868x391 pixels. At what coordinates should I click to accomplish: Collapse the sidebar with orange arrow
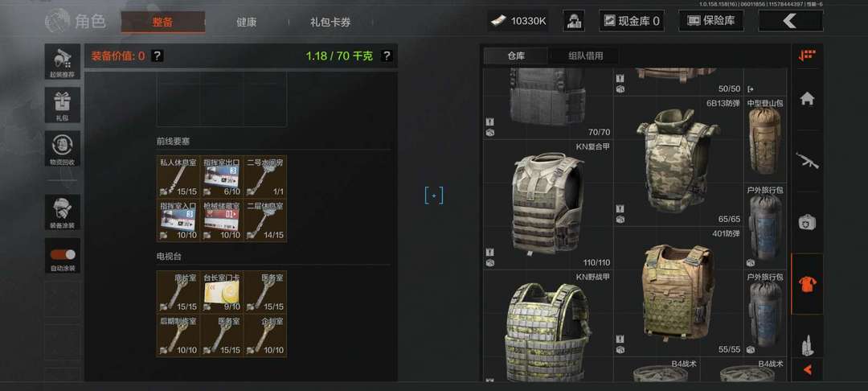pyautogui.click(x=807, y=369)
